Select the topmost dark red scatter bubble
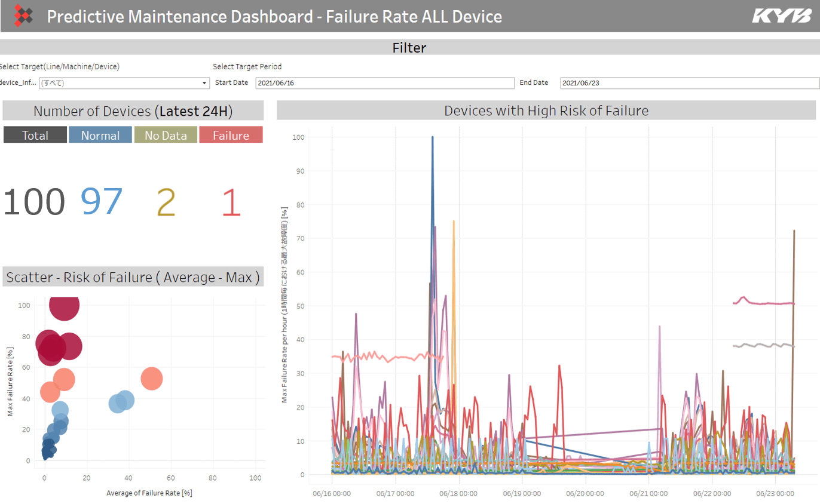This screenshot has width=820, height=504. (x=64, y=305)
